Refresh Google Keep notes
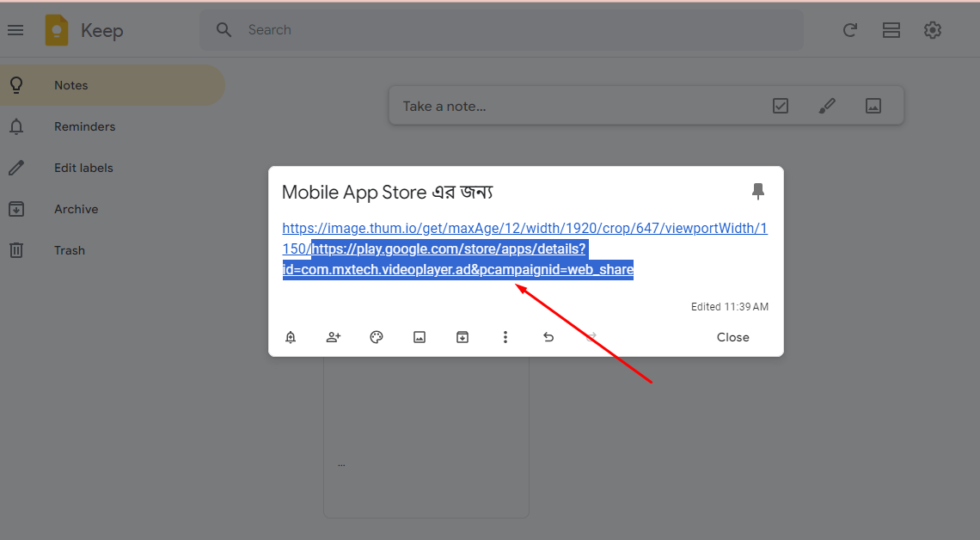Screen dimensions: 980x540 point(850,29)
